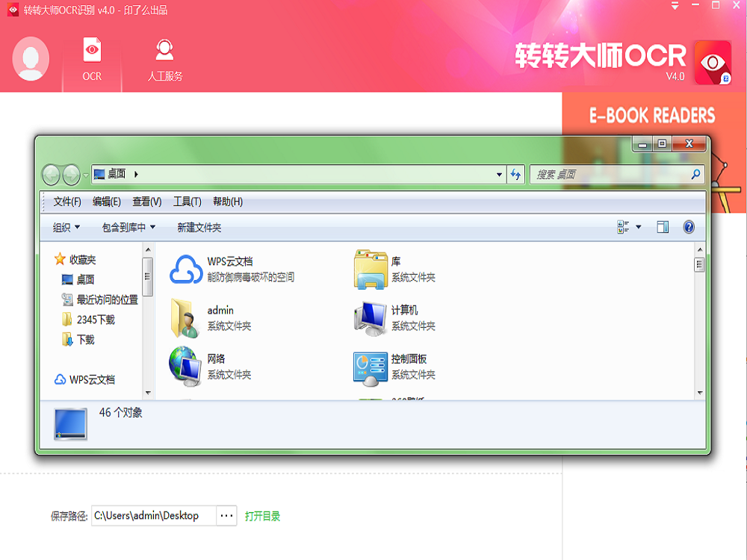This screenshot has height=560, width=747.
Task: Select 桌面 under favorites in sidebar
Action: (78, 279)
